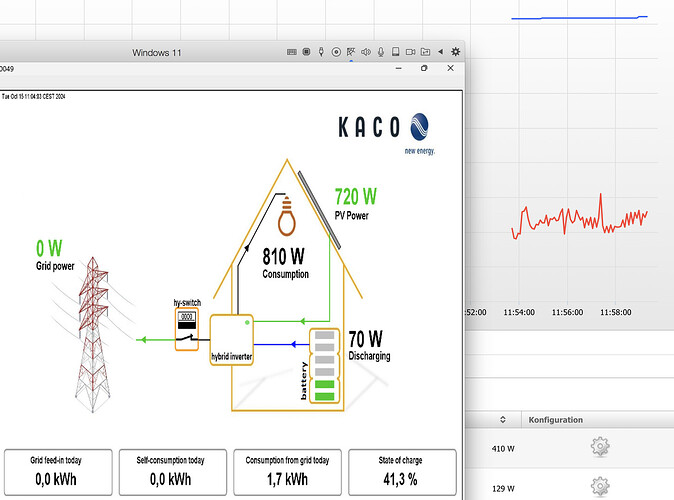Click the camera icon in VM toolbar

click(411, 52)
